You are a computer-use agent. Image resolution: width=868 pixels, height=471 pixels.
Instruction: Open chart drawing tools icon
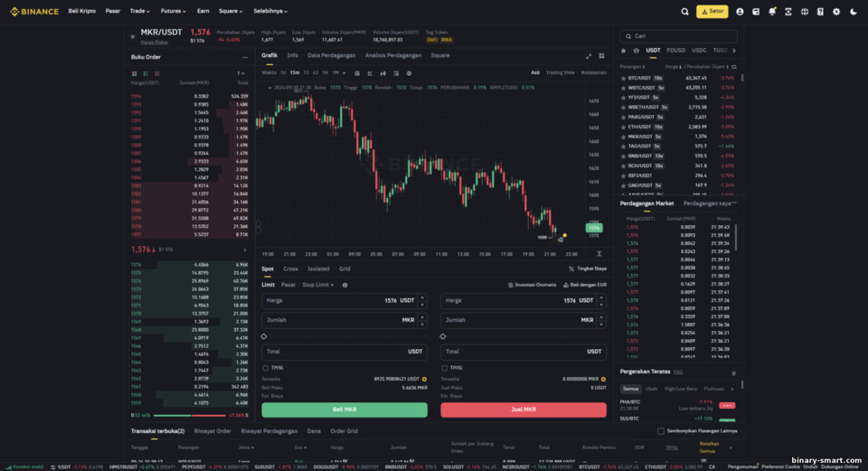[370, 73]
